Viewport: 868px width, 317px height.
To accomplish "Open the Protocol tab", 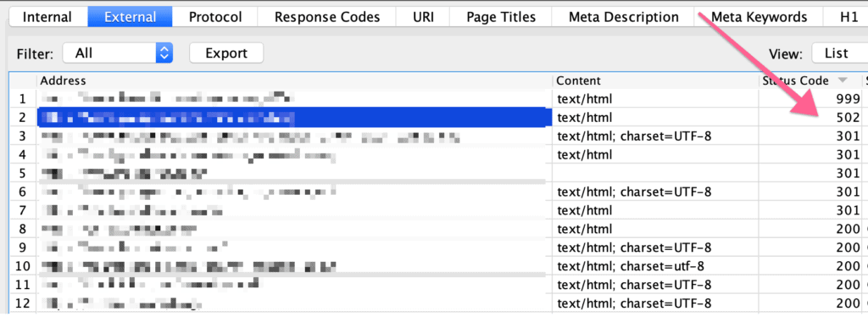I will (215, 17).
